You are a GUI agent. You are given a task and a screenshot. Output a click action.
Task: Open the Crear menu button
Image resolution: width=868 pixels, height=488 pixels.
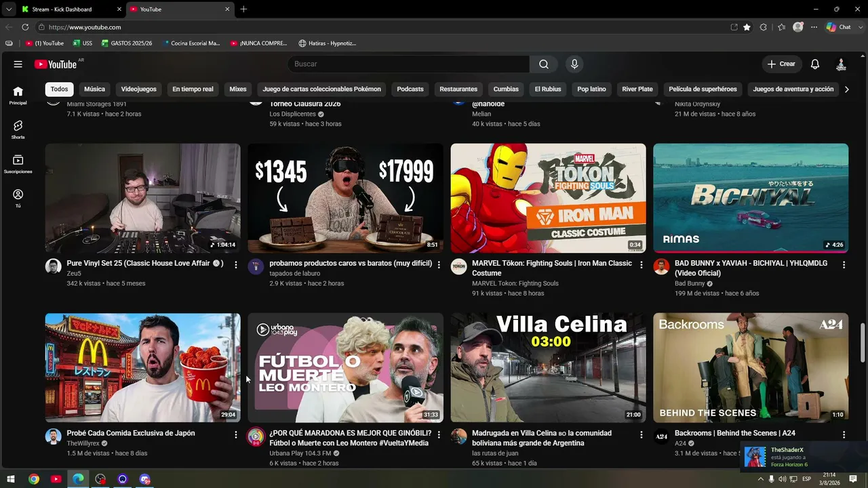pyautogui.click(x=781, y=64)
